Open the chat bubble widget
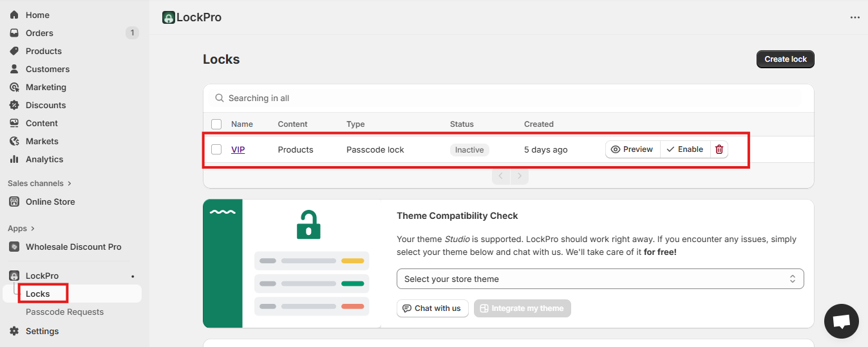868x347 pixels. [x=841, y=321]
